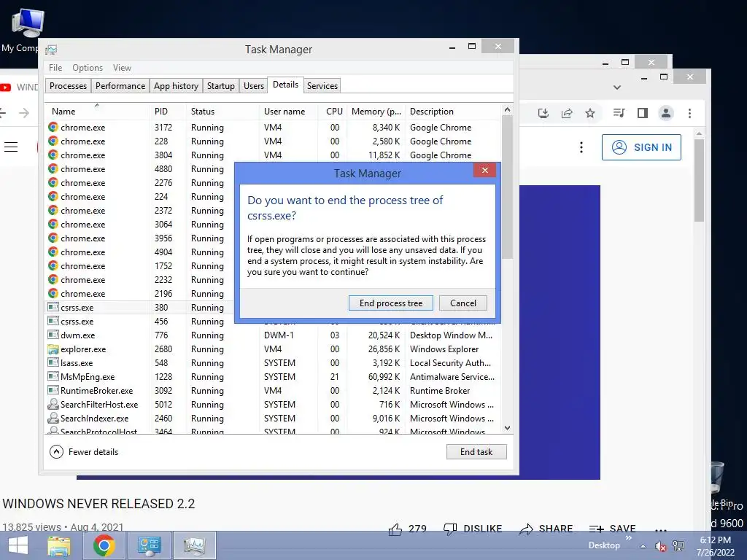Viewport: 747px width, 560px height.
Task: Bookmark this page with star icon
Action: coord(589,113)
